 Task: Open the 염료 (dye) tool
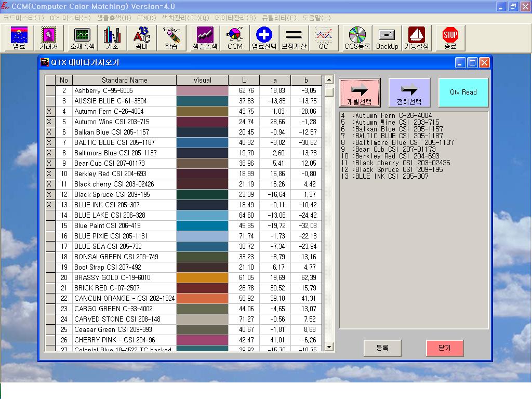(x=19, y=37)
